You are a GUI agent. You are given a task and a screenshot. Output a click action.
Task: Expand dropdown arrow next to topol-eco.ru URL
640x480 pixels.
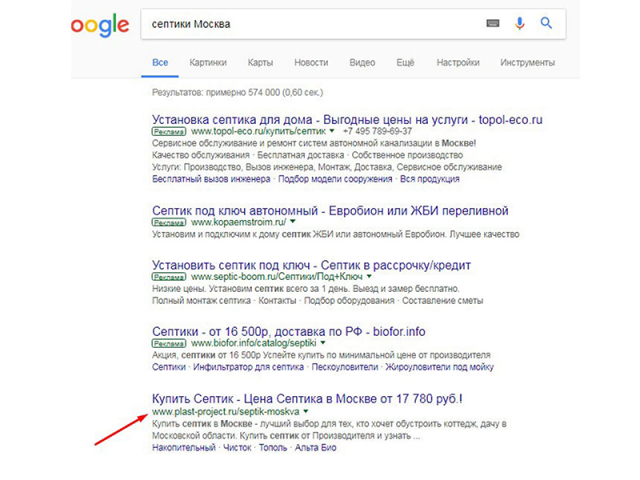332,131
